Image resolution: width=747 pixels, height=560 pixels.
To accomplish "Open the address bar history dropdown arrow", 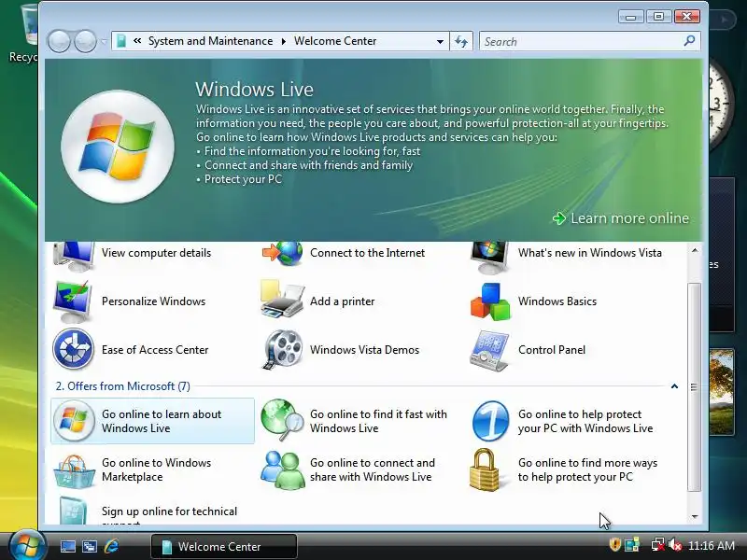I will coord(440,41).
